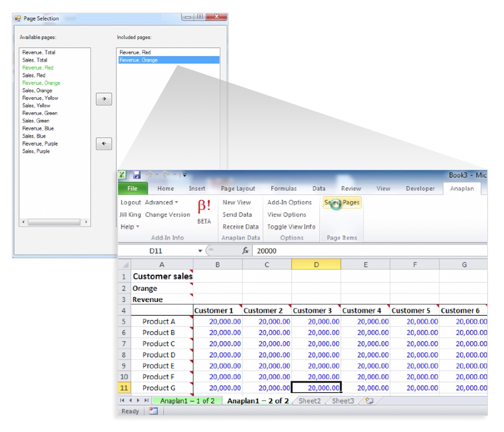Go to first sheet navigation arrow
This screenshot has width=504, height=432.
point(122,401)
